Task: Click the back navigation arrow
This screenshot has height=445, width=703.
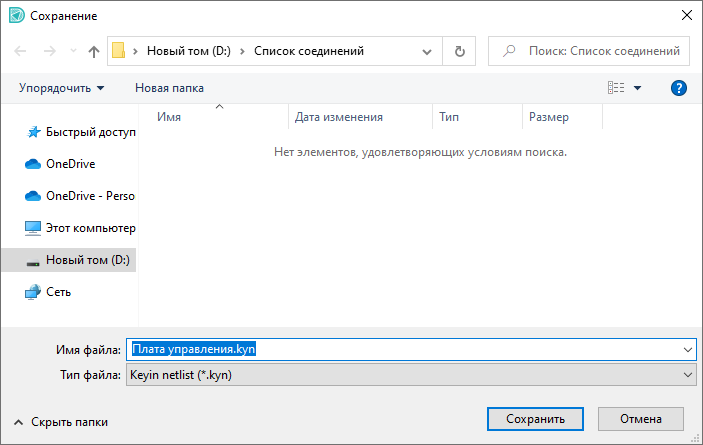Action: (x=21, y=51)
